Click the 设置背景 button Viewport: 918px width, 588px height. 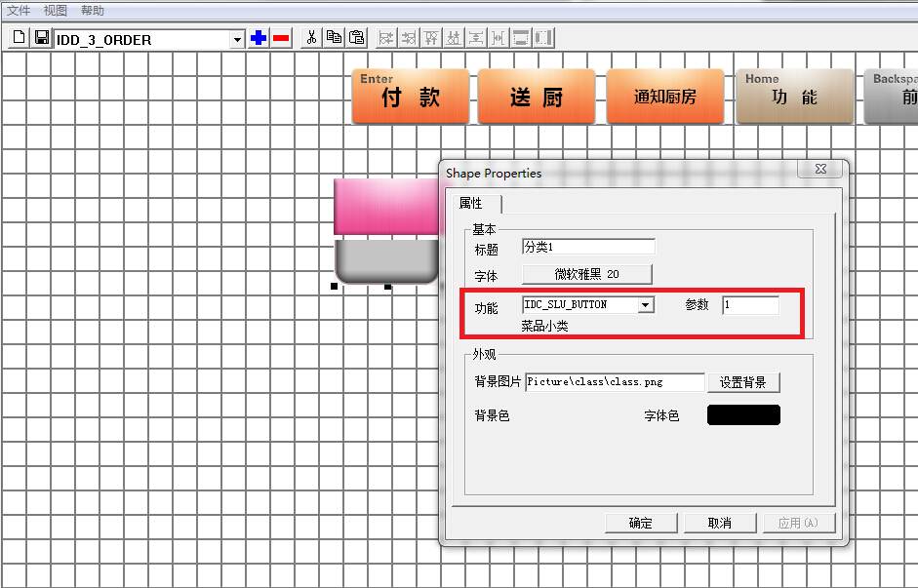pos(743,382)
